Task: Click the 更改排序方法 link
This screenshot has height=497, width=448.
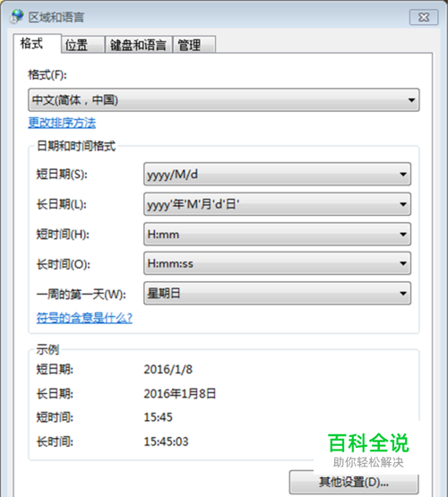Action: tap(62, 123)
